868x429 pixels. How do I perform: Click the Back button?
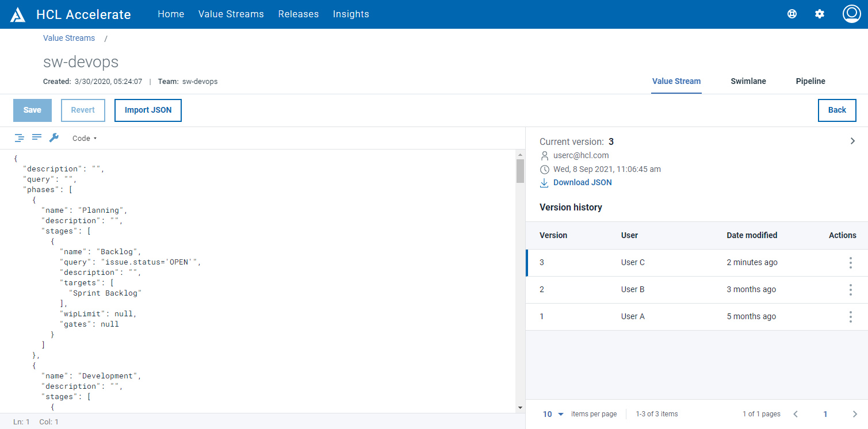(x=837, y=110)
